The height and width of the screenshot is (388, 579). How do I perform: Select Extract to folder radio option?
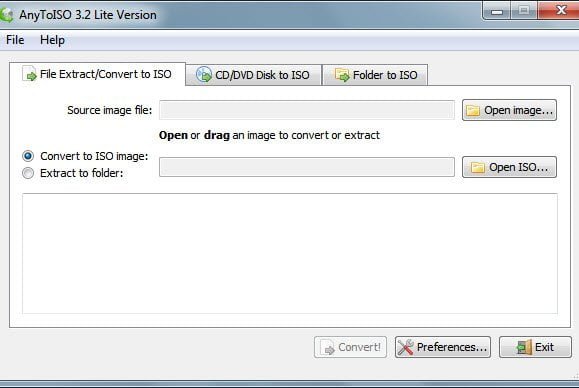(x=28, y=173)
